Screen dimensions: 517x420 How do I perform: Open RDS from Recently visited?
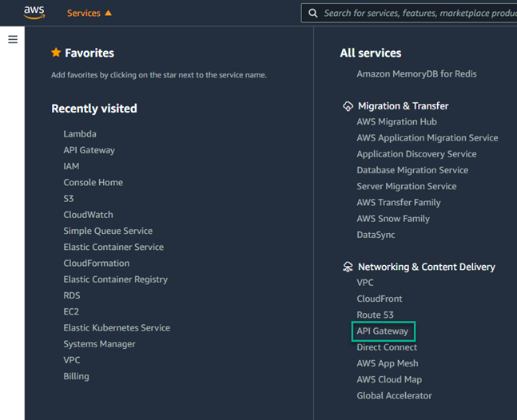click(72, 295)
